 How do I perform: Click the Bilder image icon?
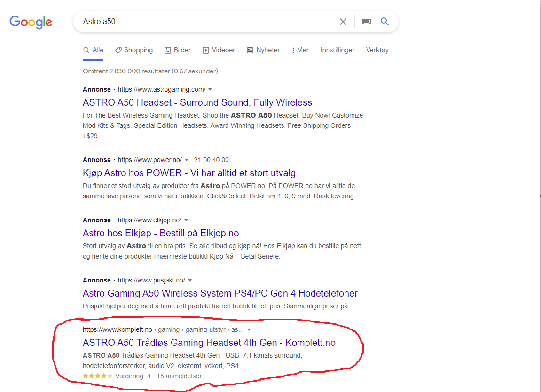168,50
